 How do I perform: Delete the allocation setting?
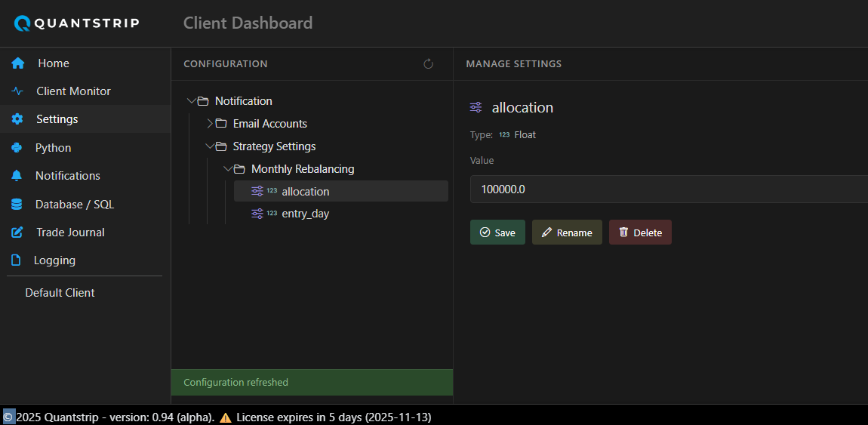click(x=641, y=233)
